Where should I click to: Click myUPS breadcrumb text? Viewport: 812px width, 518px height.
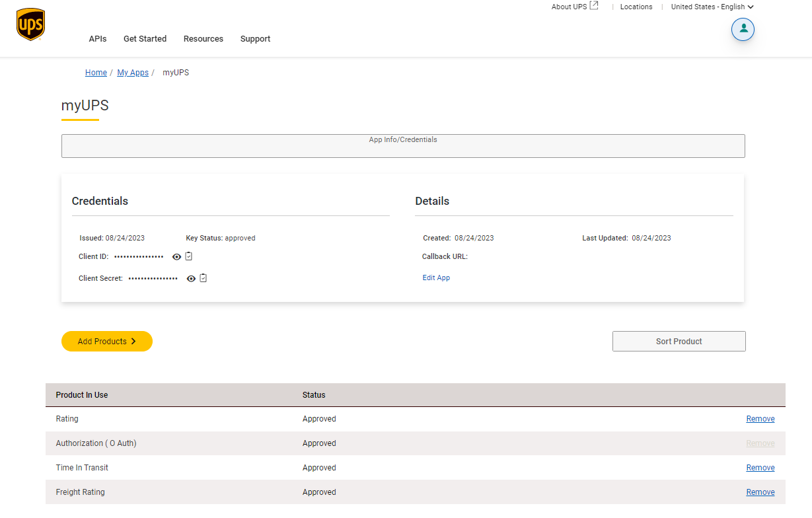click(176, 73)
